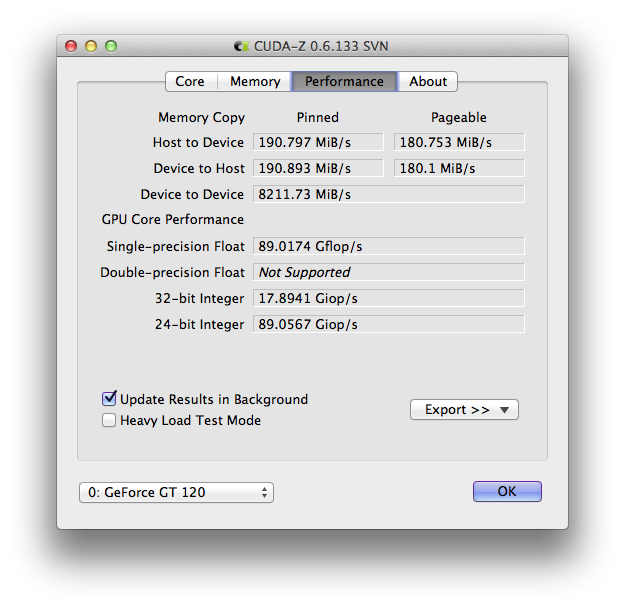Click the Host to Device pinned value field
Viewport: 625px width, 608px height.
tap(318, 143)
